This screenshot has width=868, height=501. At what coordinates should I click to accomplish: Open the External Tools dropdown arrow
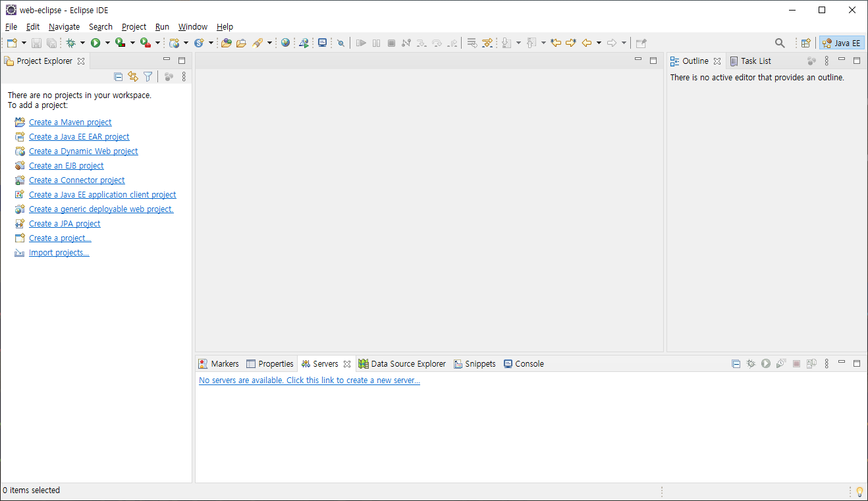tap(157, 43)
